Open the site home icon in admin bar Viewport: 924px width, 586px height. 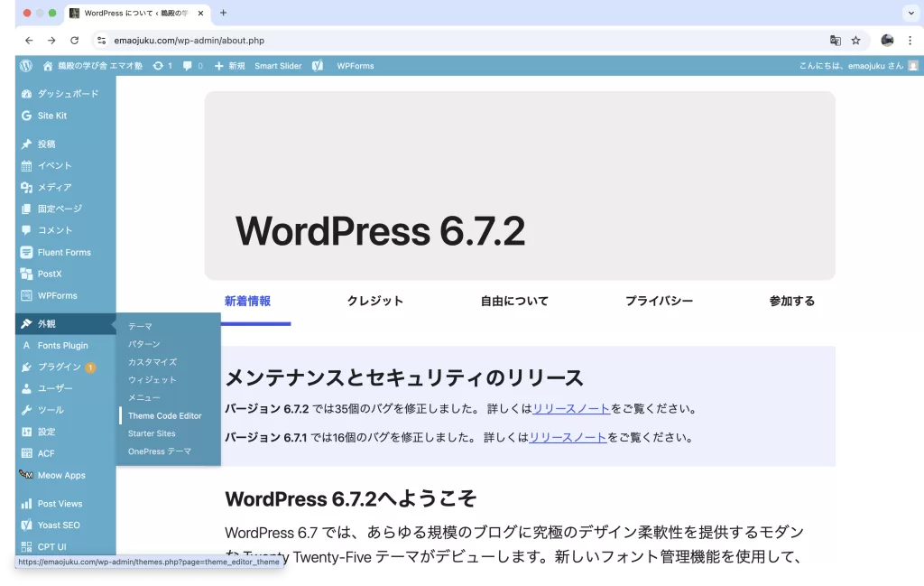pyautogui.click(x=48, y=66)
